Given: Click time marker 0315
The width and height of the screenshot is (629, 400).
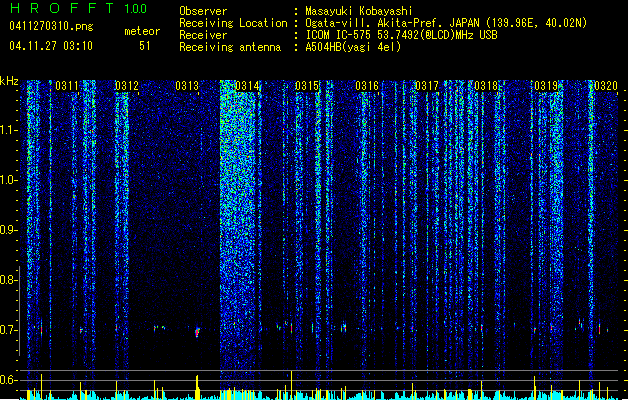Looking at the screenshot, I should coord(307,86).
